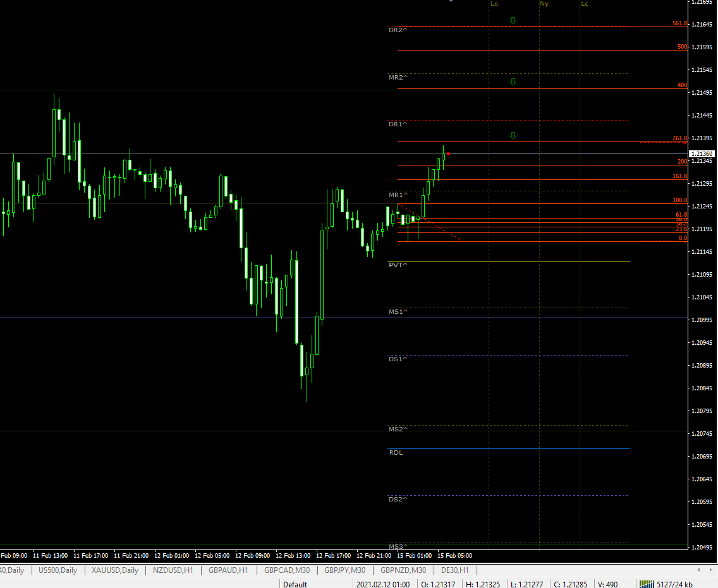718x588 pixels.
Task: Click the green down arrow above the 261.8 line
Action: click(x=513, y=135)
